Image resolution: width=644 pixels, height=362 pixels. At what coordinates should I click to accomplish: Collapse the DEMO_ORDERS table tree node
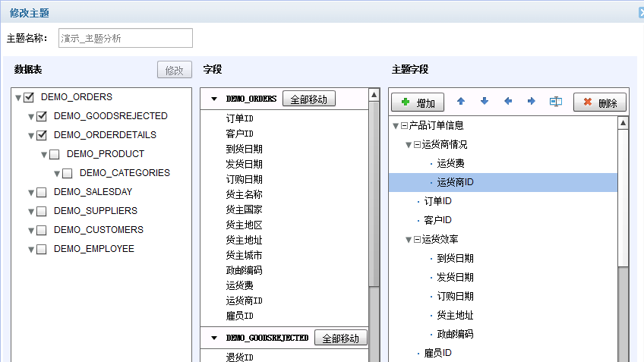[18, 98]
